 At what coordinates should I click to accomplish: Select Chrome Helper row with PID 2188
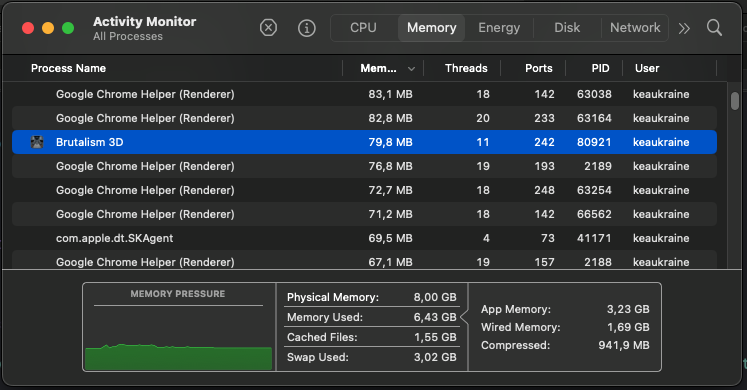[x=364, y=261]
